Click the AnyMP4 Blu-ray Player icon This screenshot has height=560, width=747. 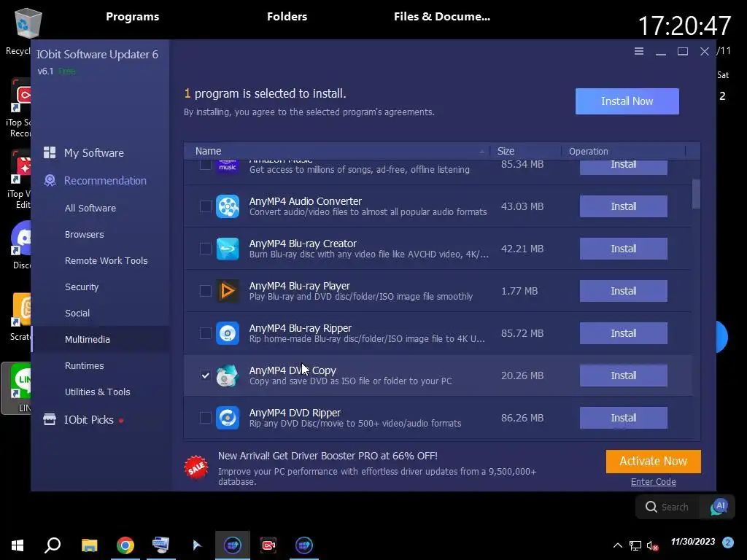228,291
